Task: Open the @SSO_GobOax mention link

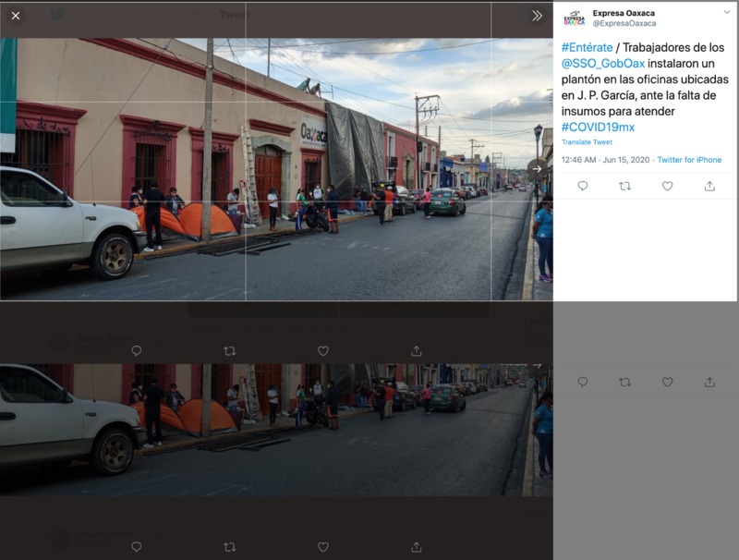Action: point(603,63)
